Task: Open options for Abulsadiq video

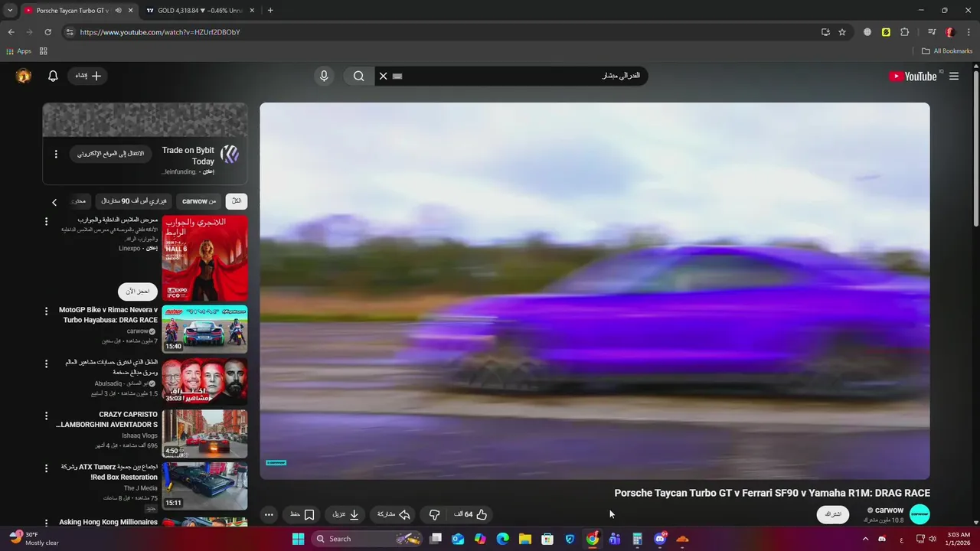Action: (46, 364)
